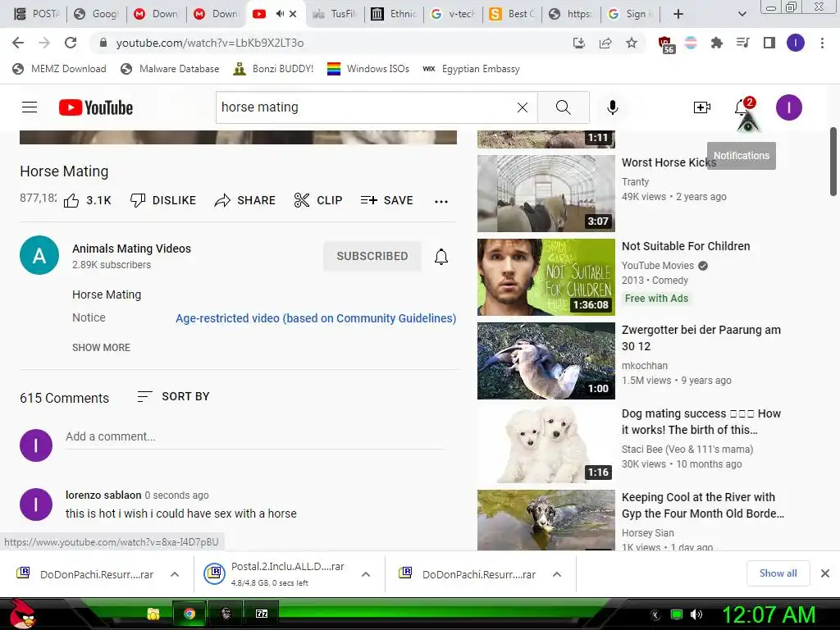Toggle the channel notification bell

(x=441, y=257)
